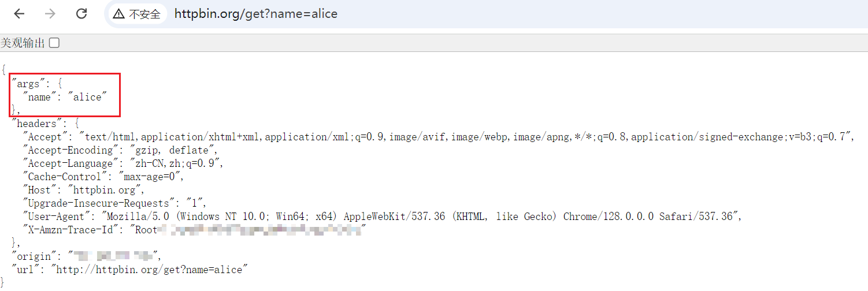Click the "Accept-Encoding" header key
Image resolution: width=868 pixels, height=291 pixels.
(67, 150)
